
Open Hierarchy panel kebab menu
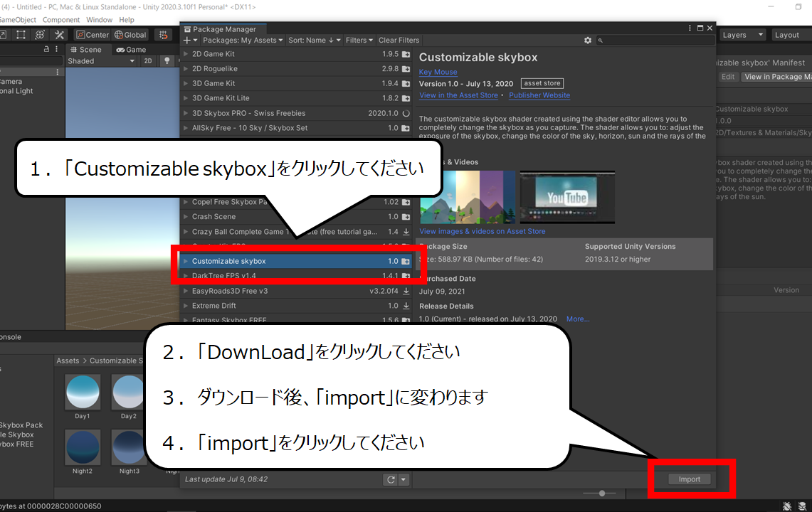(x=56, y=48)
